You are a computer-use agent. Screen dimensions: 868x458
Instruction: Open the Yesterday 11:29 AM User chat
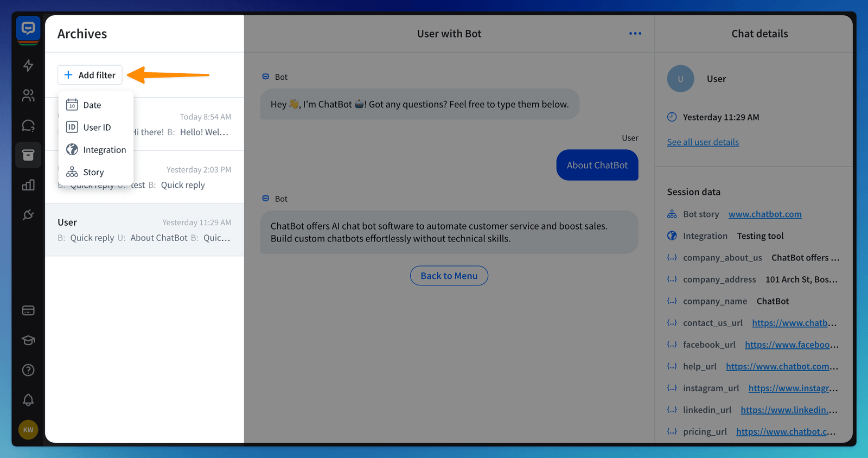(144, 230)
